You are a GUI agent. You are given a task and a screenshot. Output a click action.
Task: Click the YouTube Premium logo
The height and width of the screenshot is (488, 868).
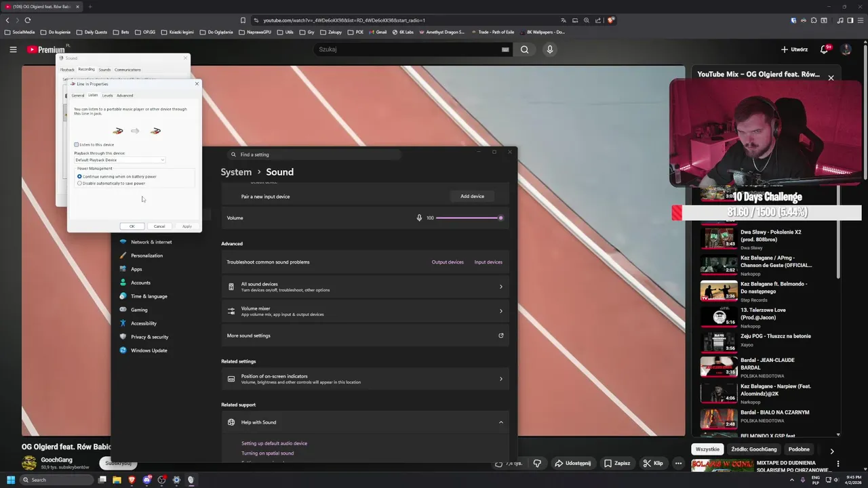(x=46, y=49)
